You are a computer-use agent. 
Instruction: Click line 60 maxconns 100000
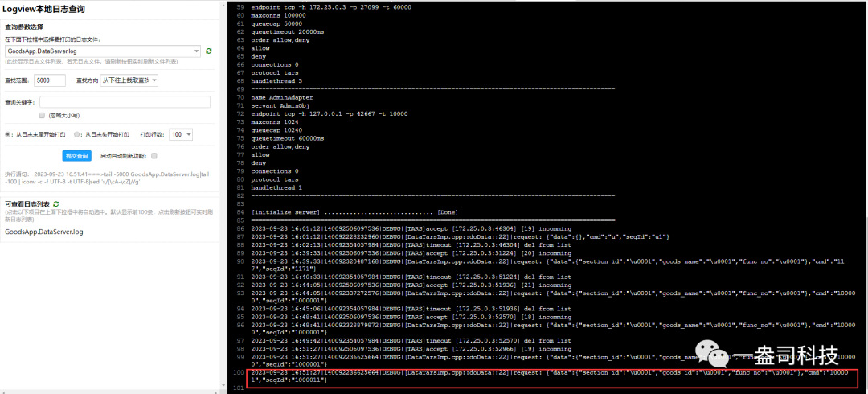(x=278, y=15)
